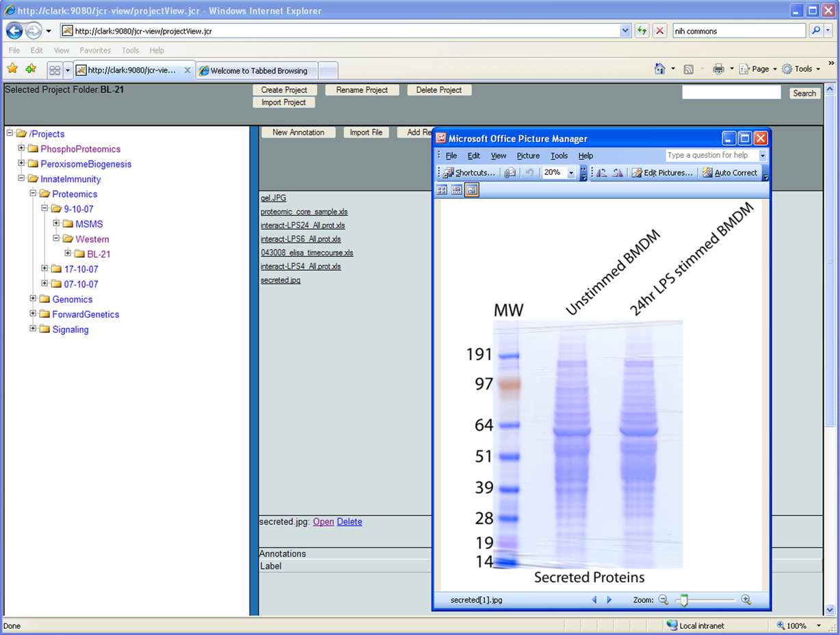Open the Quick Tabs tab list dropdown arrow

(68, 70)
